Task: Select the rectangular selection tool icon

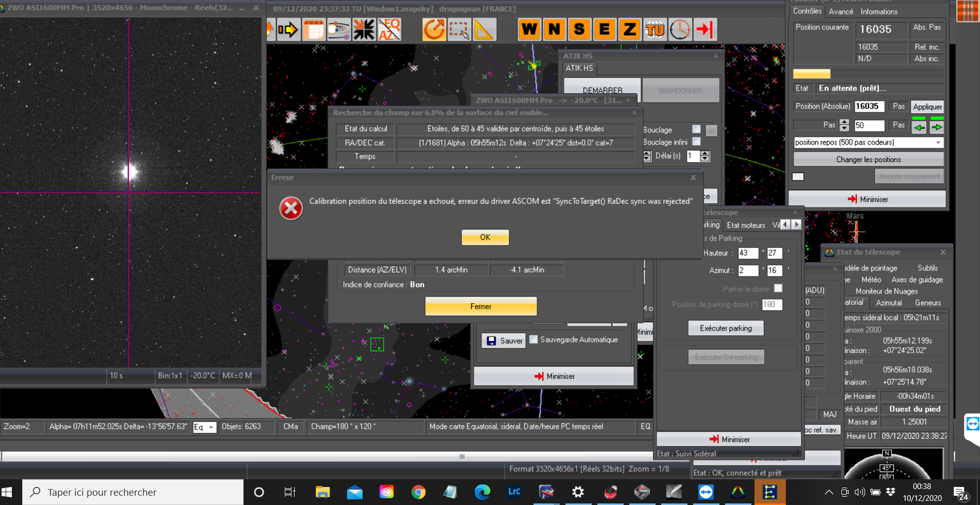Action: 459,29
